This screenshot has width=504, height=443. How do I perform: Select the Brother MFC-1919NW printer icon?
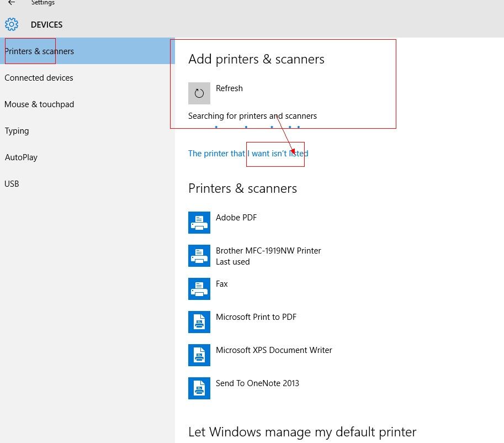pos(199,256)
